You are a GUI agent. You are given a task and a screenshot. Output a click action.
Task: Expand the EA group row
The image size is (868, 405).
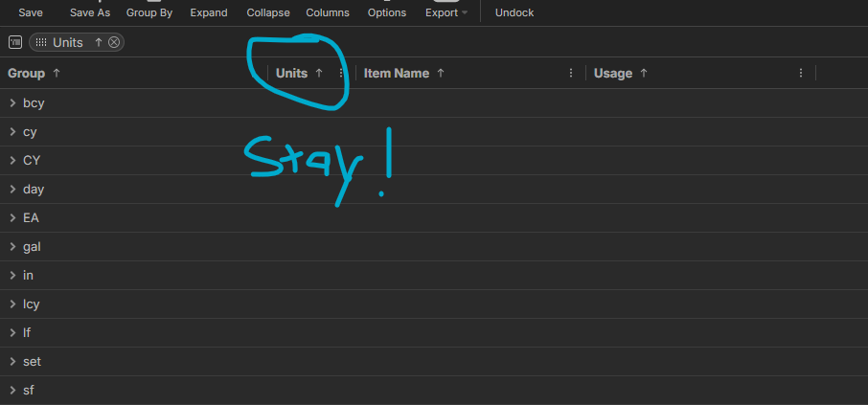12,217
